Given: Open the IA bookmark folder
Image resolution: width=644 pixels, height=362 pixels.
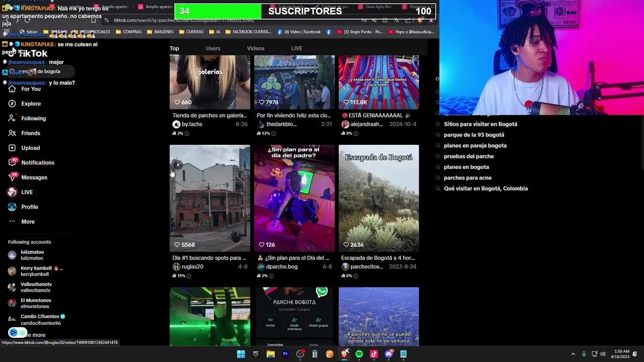Looking at the screenshot, I should click(x=214, y=32).
